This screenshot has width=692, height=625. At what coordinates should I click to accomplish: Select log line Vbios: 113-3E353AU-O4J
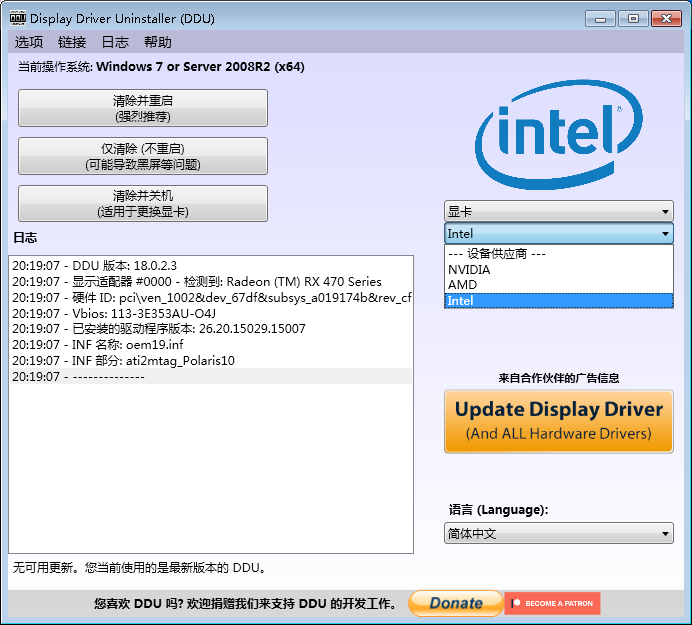211,313
